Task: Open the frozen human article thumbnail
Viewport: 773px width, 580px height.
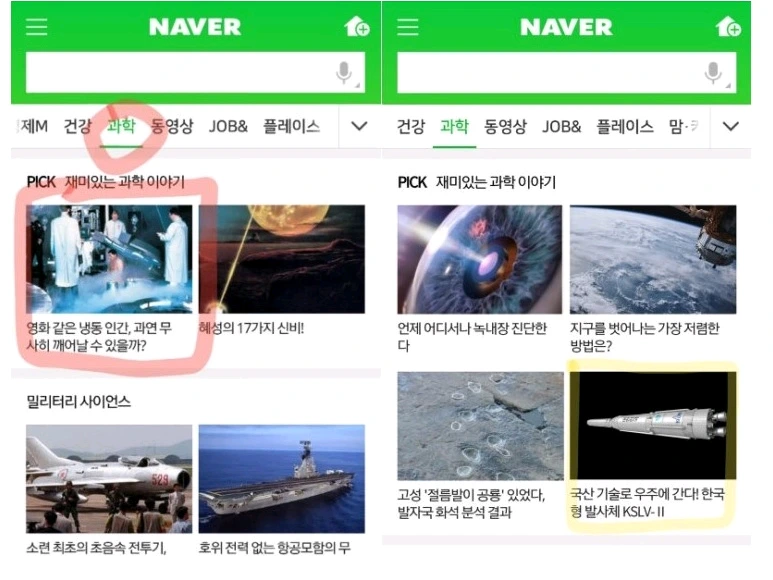Action: 109,259
